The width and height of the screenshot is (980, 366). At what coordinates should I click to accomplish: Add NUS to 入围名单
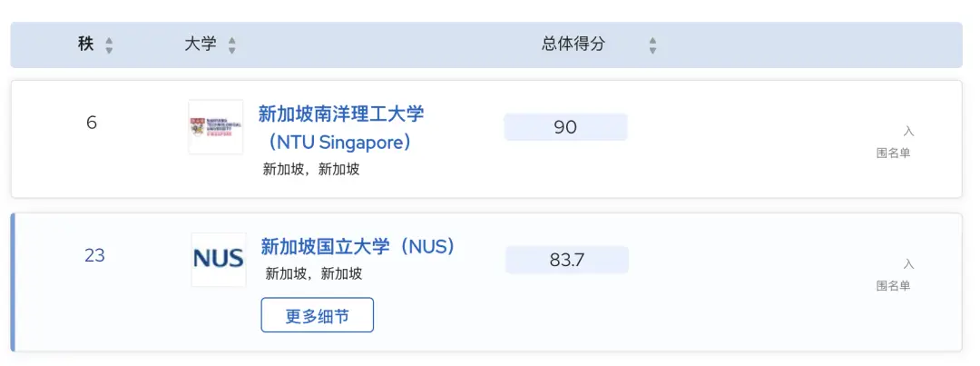896,274
